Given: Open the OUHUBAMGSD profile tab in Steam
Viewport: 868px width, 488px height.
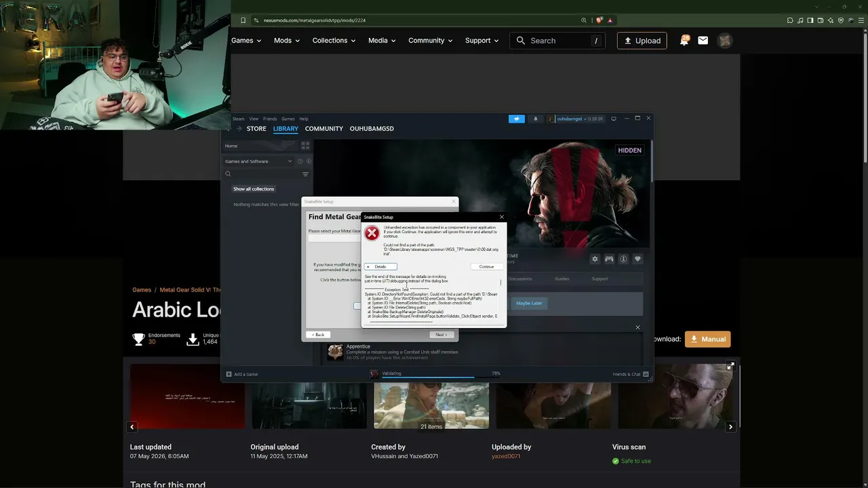Looking at the screenshot, I should [x=372, y=129].
